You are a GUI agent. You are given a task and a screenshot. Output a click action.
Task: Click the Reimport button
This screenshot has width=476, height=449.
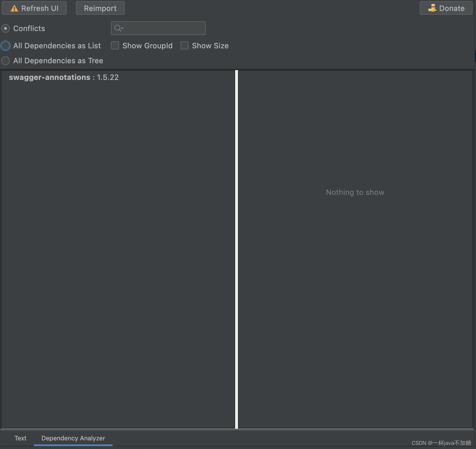click(100, 8)
